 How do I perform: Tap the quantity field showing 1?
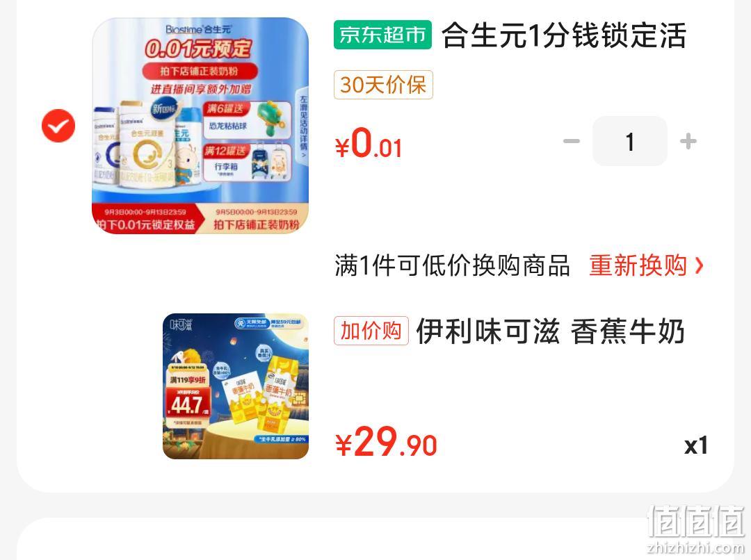(x=630, y=141)
